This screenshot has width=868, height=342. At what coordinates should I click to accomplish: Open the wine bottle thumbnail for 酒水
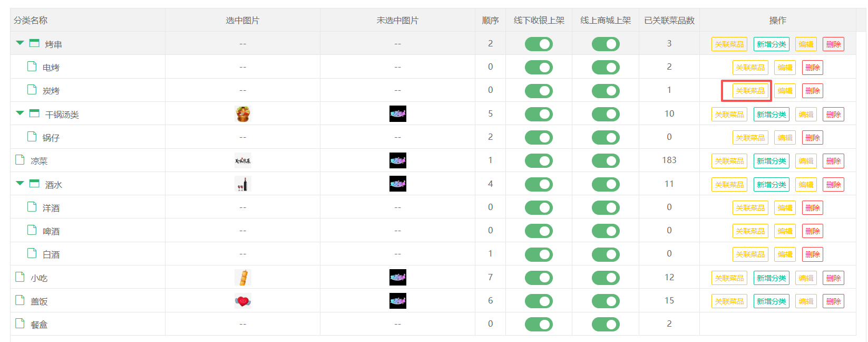click(242, 184)
